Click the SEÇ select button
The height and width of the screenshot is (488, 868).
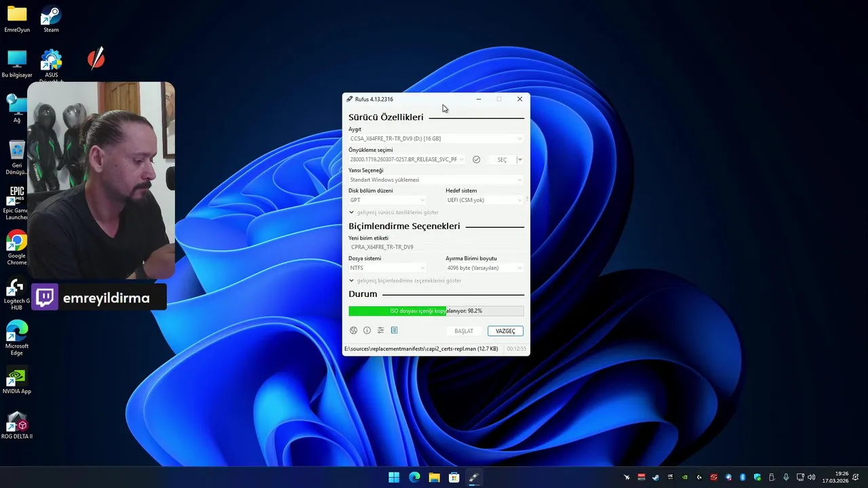[x=502, y=159]
